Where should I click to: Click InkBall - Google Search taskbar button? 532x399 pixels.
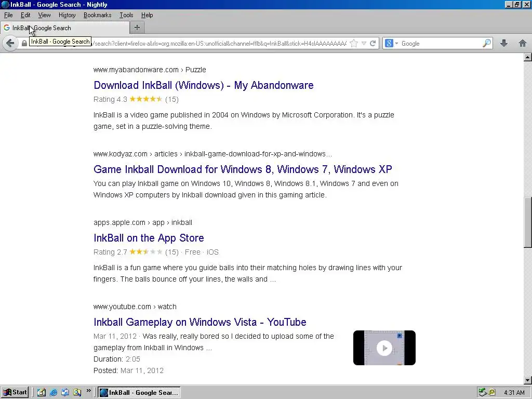(139, 393)
